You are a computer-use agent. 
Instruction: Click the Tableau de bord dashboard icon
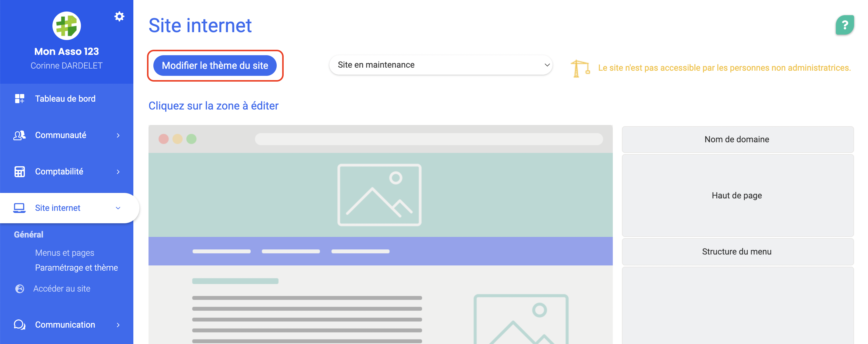(19, 99)
